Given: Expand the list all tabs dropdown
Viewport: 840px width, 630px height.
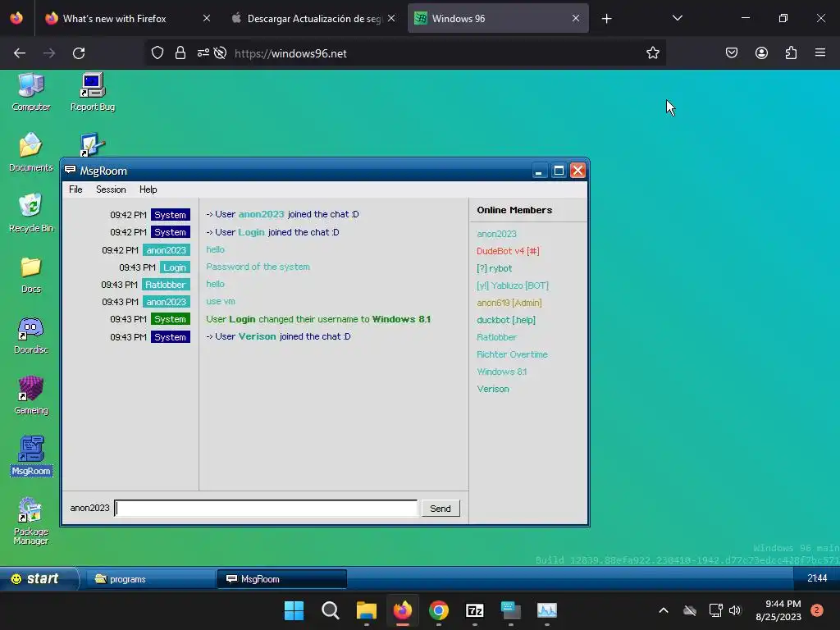Looking at the screenshot, I should coord(677,18).
